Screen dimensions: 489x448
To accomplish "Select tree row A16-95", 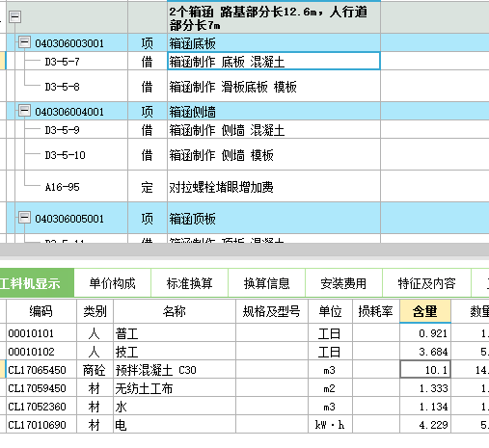I will point(62,187).
